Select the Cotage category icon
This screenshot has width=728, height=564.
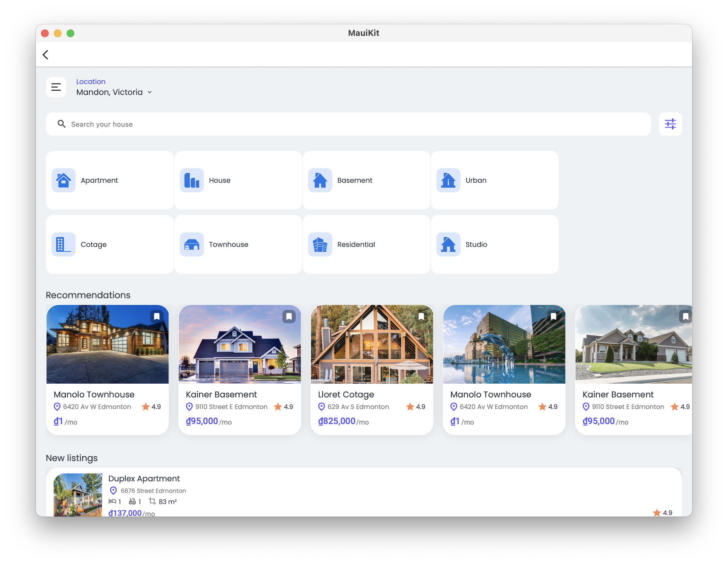[63, 244]
